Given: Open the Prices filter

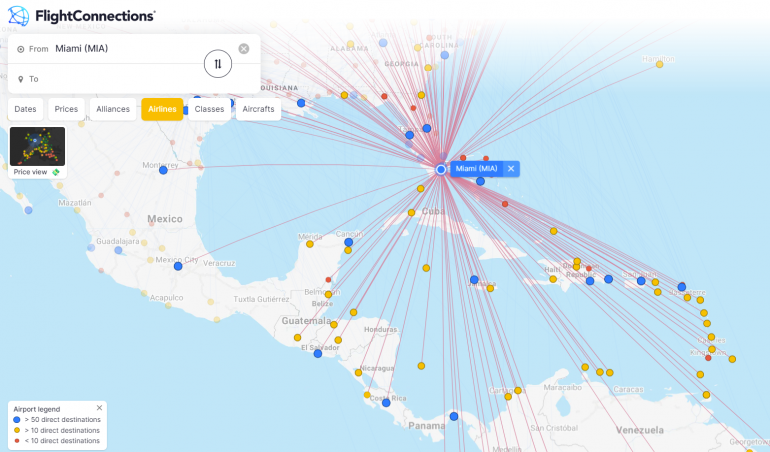Looking at the screenshot, I should click(x=66, y=109).
